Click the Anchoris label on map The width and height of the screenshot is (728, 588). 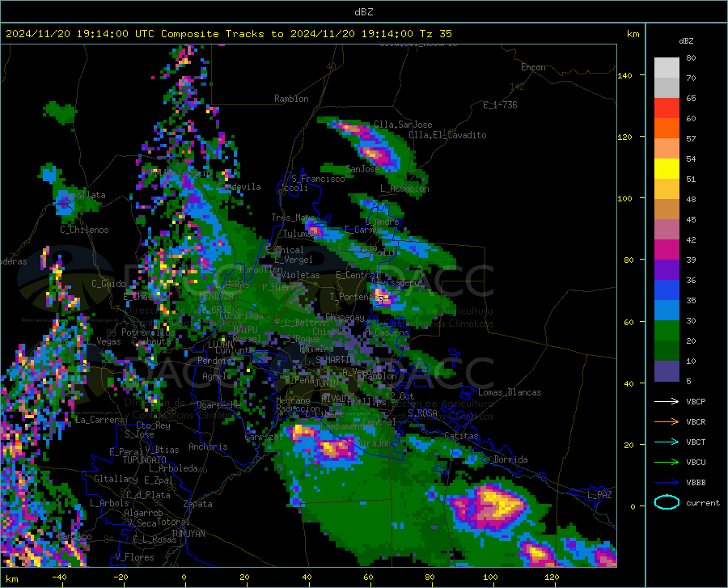point(208,447)
